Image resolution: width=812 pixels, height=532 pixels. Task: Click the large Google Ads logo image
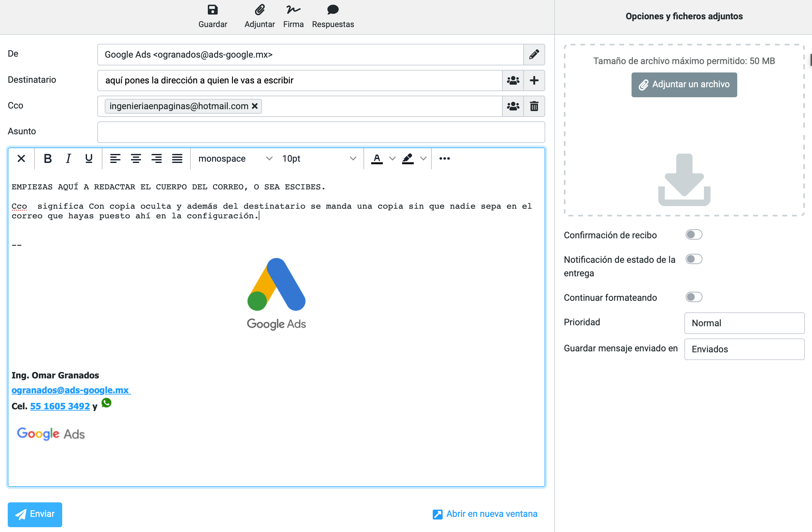coord(276,294)
